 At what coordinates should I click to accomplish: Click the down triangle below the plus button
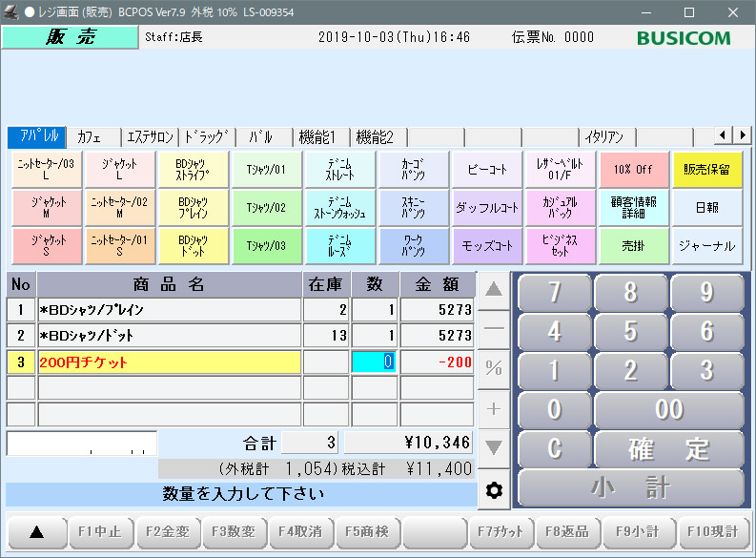tap(494, 447)
